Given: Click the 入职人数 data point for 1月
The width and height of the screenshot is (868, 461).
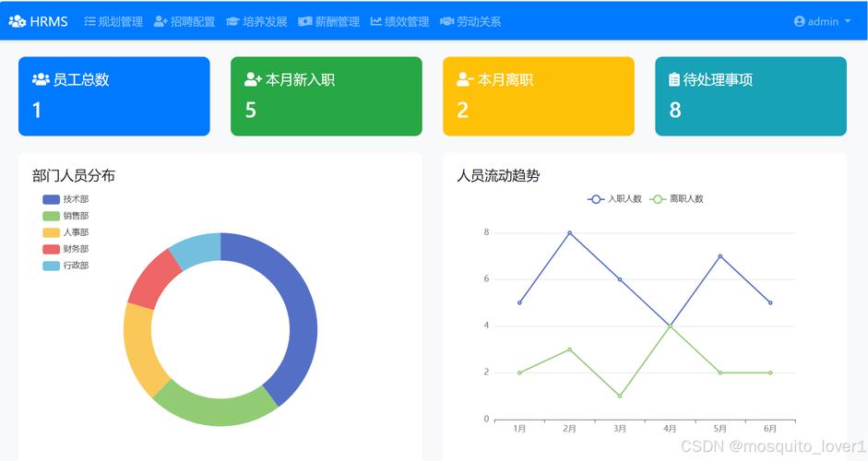Looking at the screenshot, I should click(519, 302).
